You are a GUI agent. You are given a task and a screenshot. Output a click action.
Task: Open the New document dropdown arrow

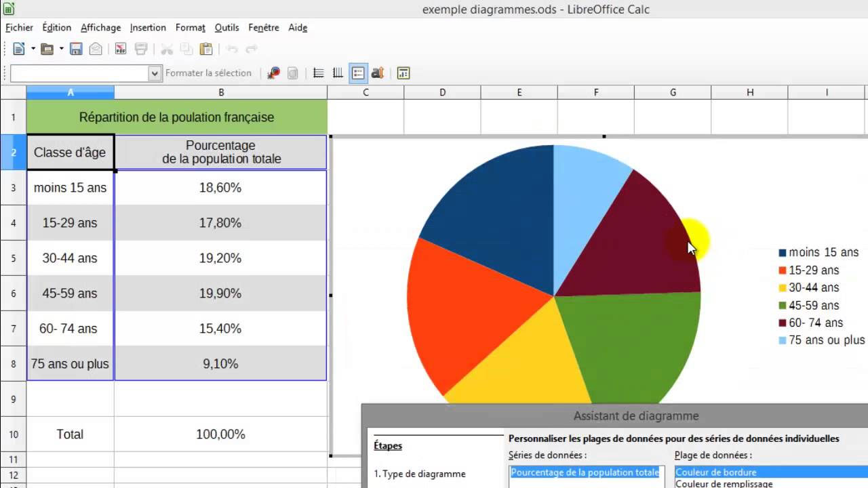click(x=33, y=49)
